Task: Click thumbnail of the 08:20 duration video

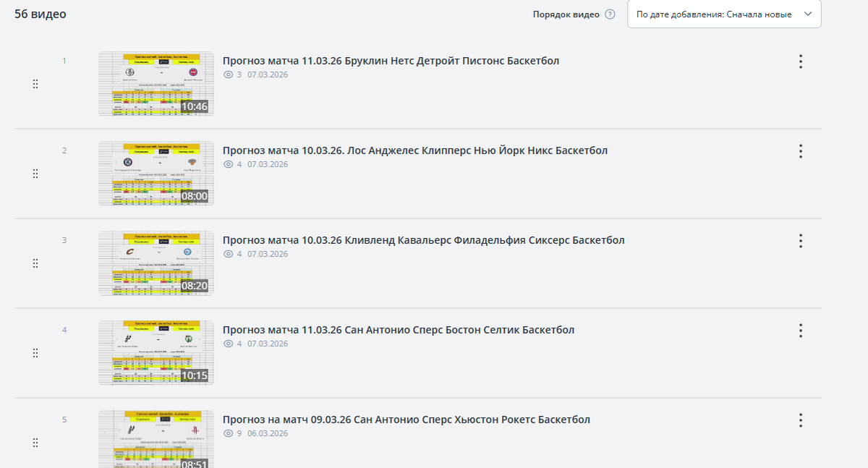Action: (x=156, y=263)
